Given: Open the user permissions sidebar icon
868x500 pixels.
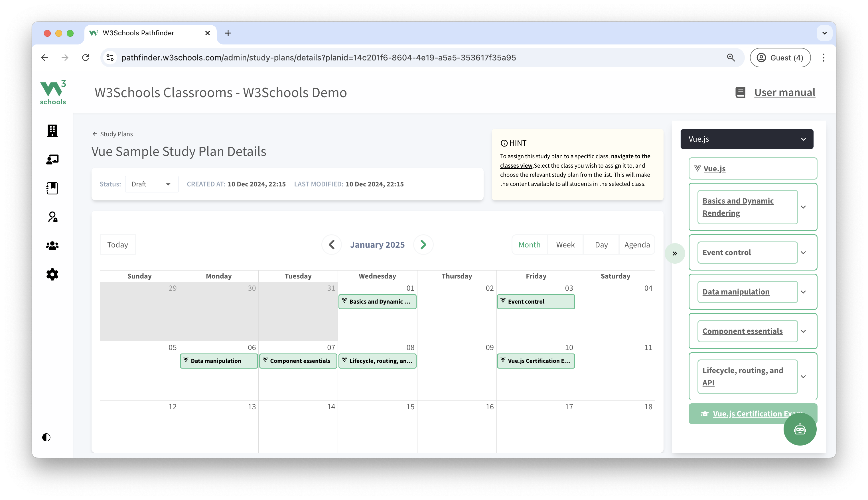Looking at the screenshot, I should pos(52,217).
